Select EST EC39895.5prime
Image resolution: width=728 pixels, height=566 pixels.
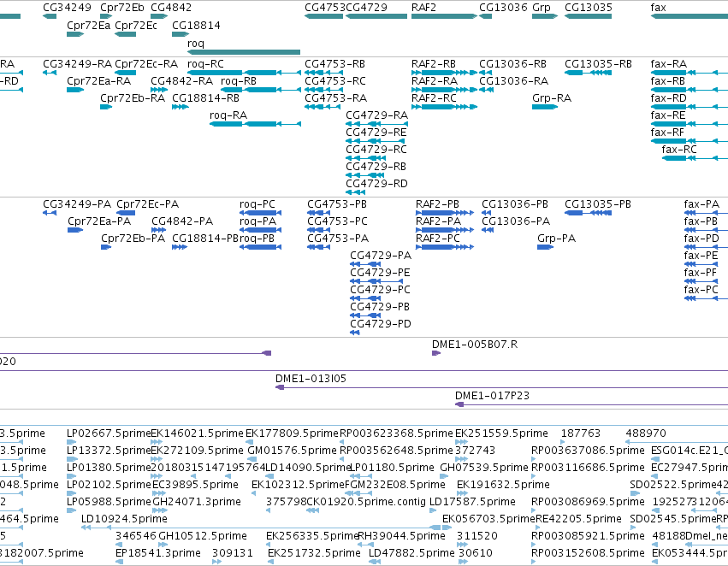(x=160, y=493)
